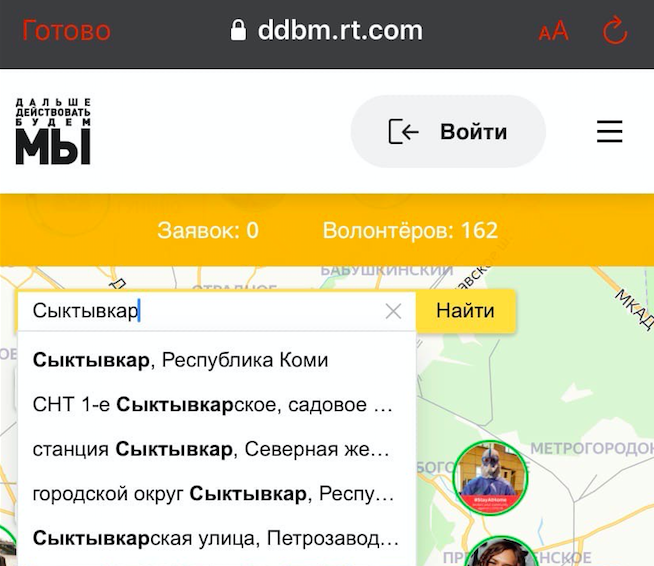Click the Найти search button

[465, 311]
